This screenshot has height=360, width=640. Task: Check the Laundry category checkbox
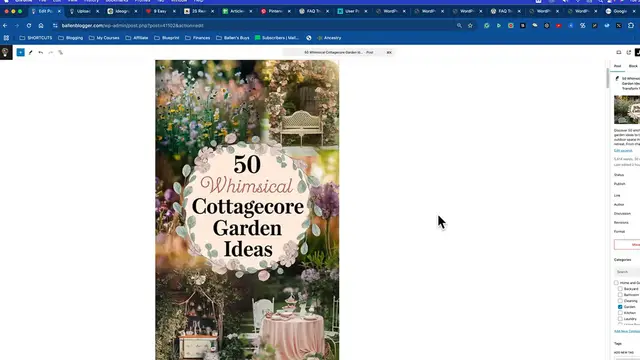620,319
